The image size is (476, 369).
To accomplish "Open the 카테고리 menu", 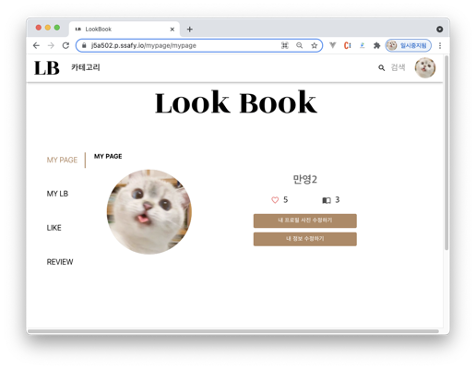I will [x=86, y=68].
